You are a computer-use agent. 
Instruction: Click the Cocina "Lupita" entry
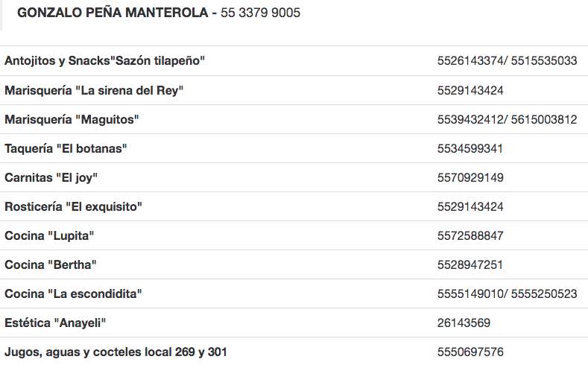49,235
